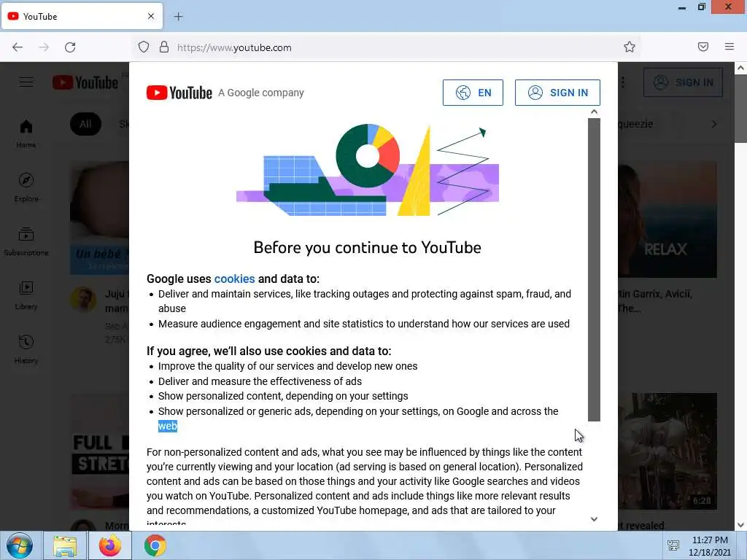The height and width of the screenshot is (560, 747).
Task: Click the page scrollbar up arrow
Action: click(740, 68)
